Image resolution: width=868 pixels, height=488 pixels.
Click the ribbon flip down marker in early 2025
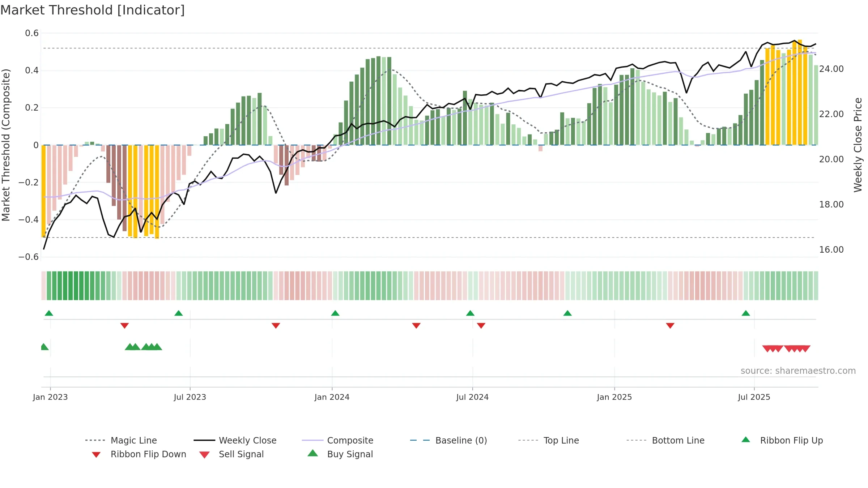pos(670,326)
